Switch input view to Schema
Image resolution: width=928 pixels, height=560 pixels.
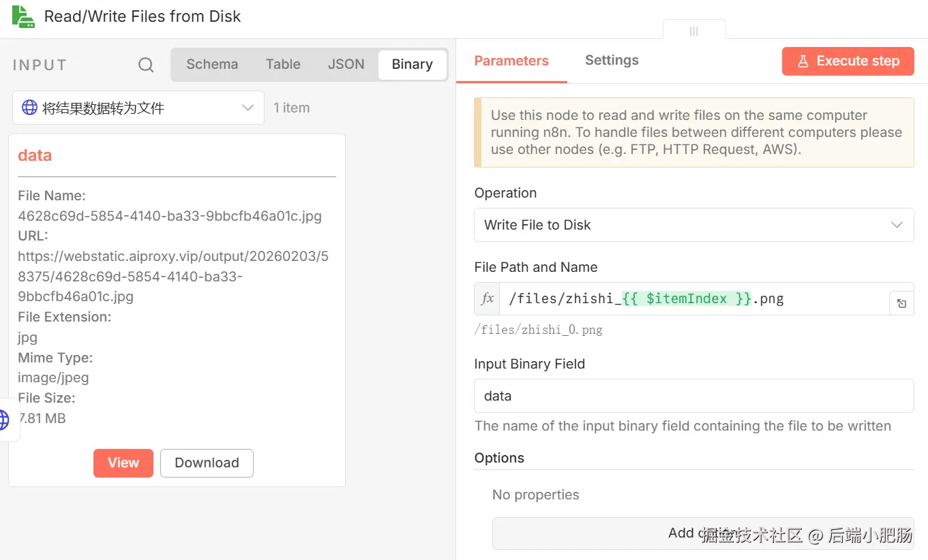tap(212, 64)
